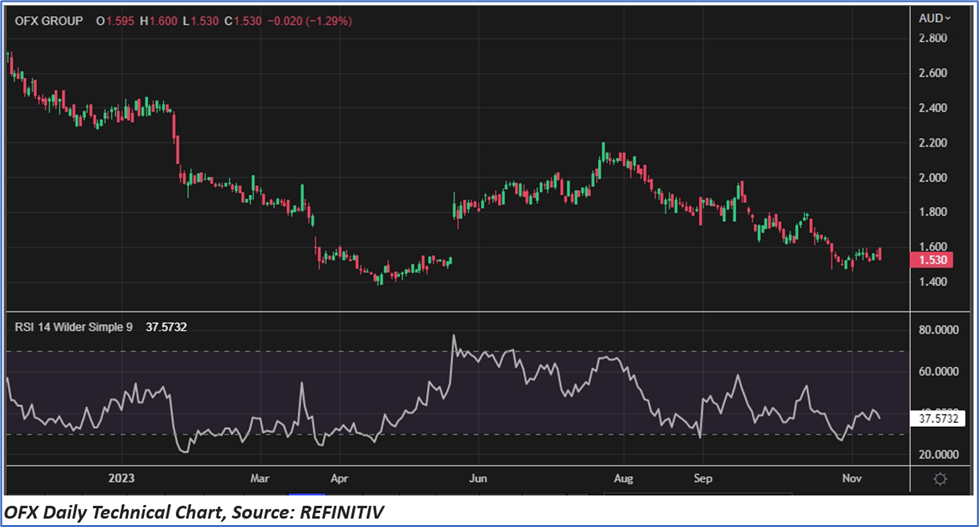979x527 pixels.
Task: Select the Apr label on time axis
Action: pos(339,478)
